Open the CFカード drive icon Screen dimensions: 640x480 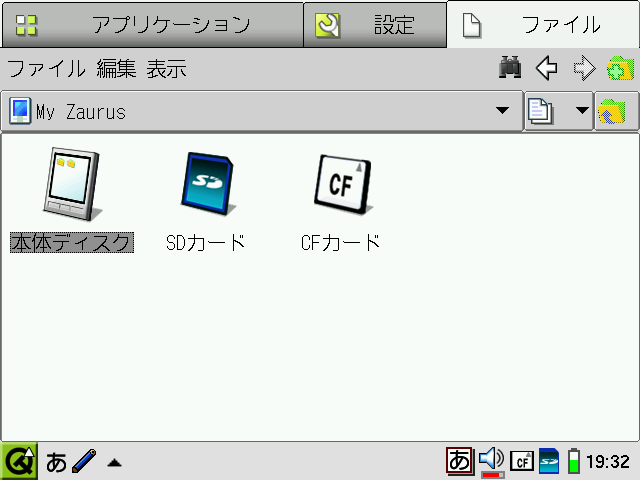(x=343, y=184)
